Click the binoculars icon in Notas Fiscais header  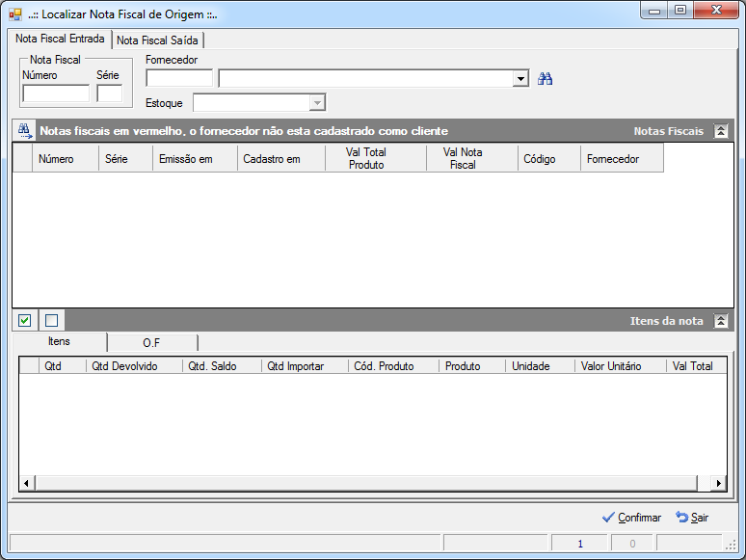pos(24,130)
